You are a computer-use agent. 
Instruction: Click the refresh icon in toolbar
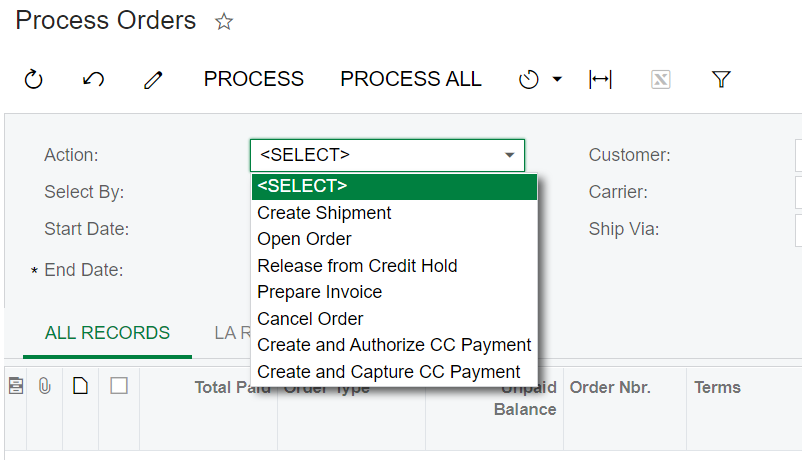(34, 79)
